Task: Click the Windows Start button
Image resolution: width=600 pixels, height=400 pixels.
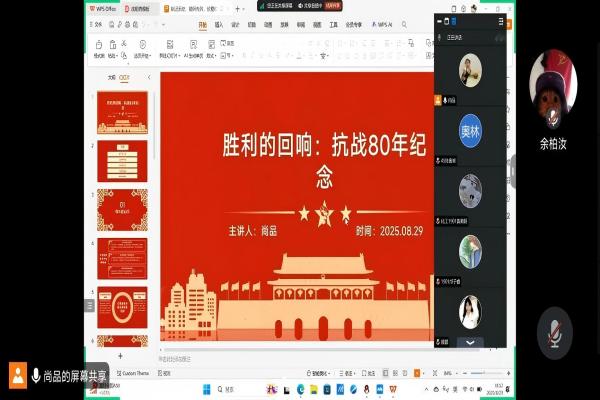Action: pyautogui.click(x=205, y=389)
